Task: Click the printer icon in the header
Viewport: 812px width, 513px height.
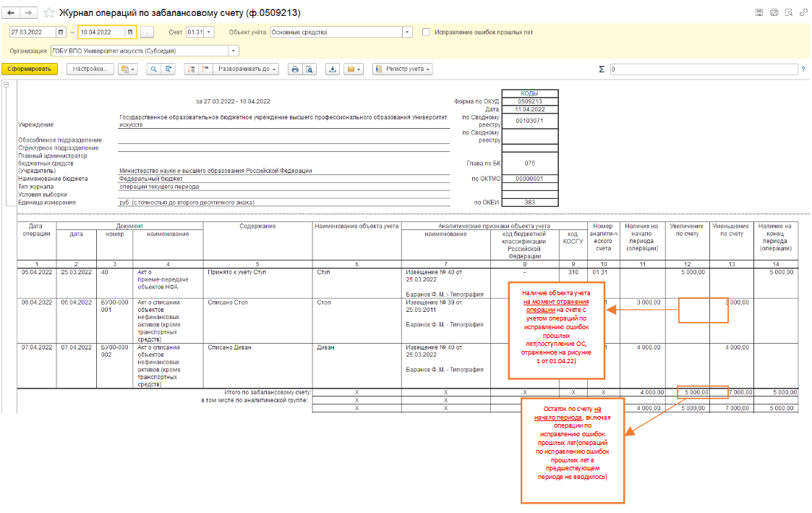Action: 774,12
